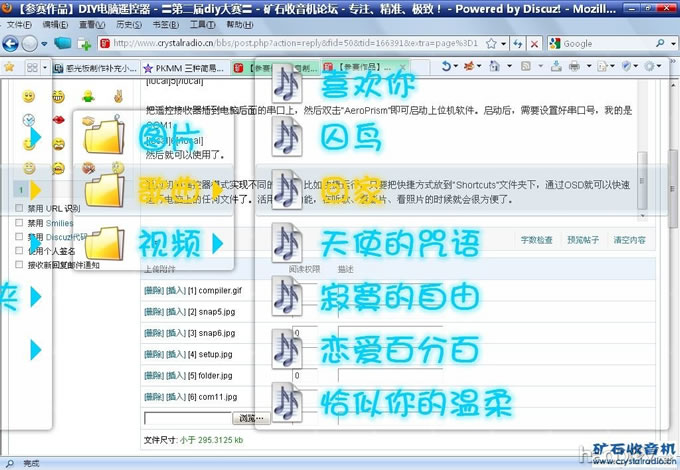Check the 接收新回复邮件通知 option
Screen dimensions: 680x470
coord(20,265)
